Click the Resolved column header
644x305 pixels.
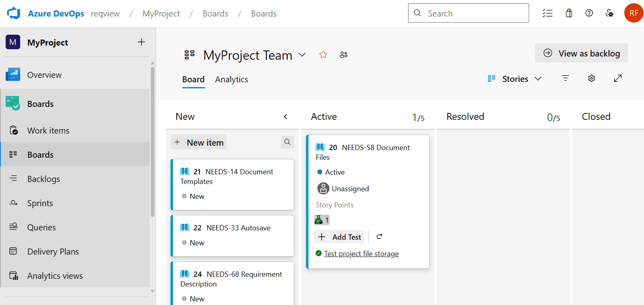click(x=465, y=117)
